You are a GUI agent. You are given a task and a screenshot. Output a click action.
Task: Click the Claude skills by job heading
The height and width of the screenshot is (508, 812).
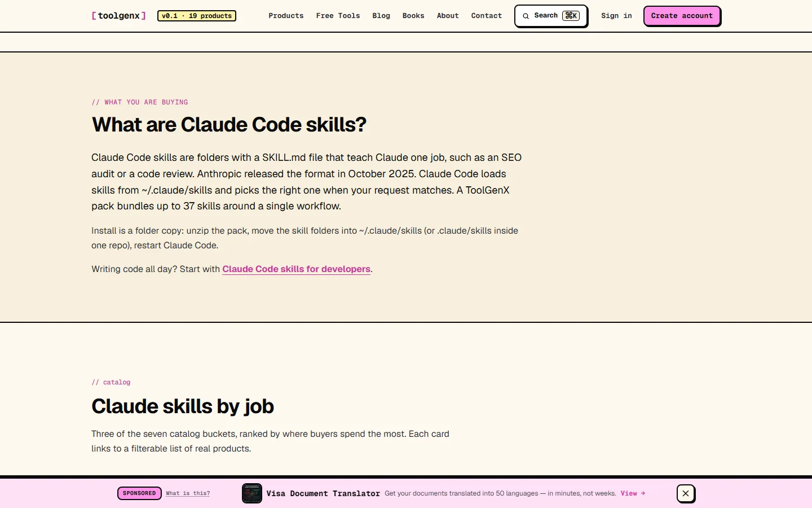(183, 406)
